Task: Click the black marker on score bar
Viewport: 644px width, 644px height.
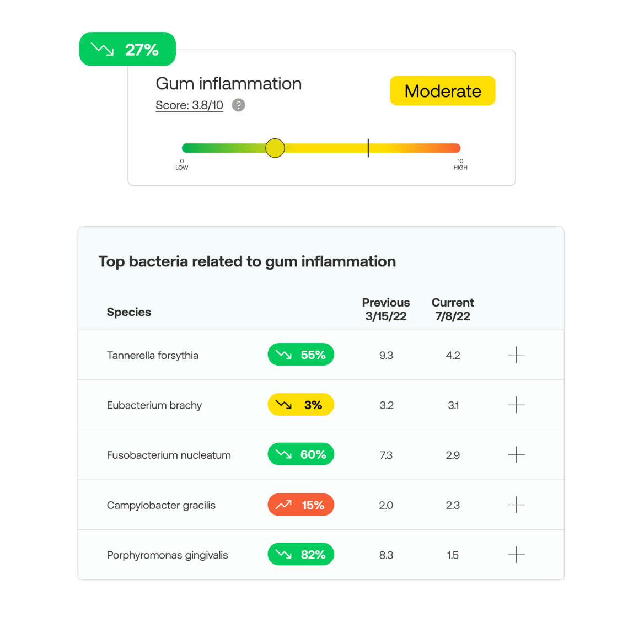Action: point(368,148)
